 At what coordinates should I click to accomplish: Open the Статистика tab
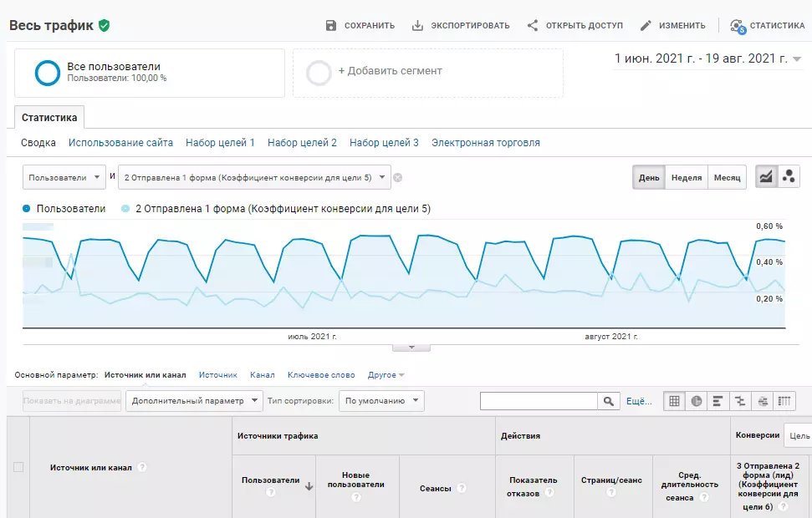coord(49,118)
